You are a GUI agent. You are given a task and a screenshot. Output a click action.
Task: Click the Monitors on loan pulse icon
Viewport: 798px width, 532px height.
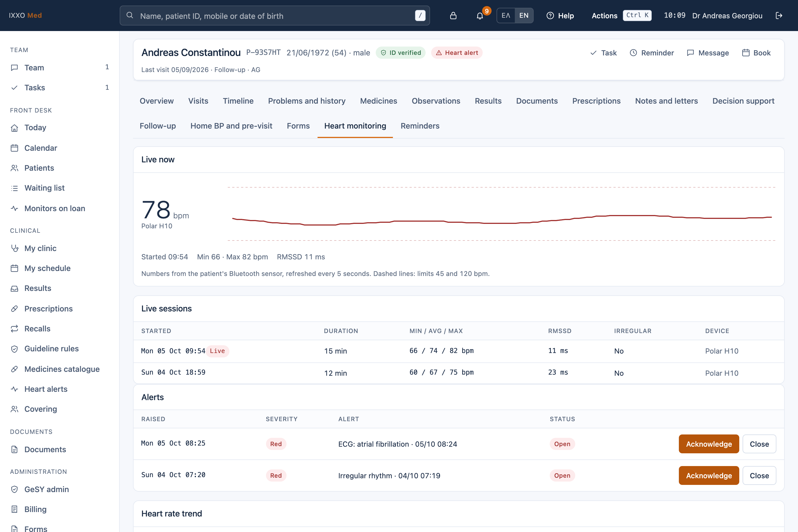pos(14,208)
